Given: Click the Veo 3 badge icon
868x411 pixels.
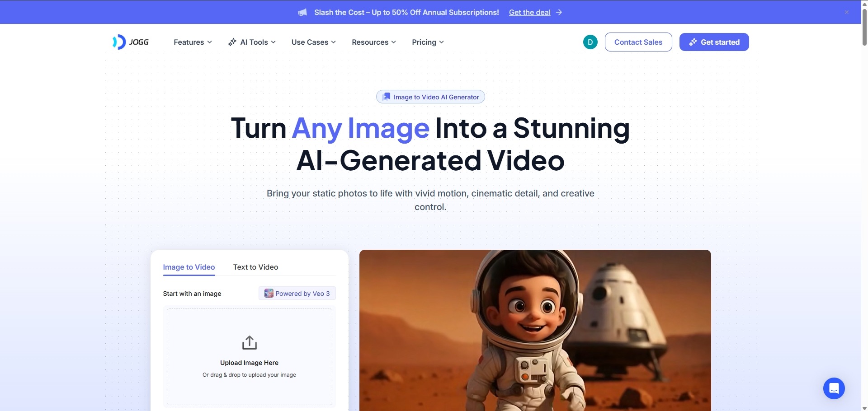Looking at the screenshot, I should pos(269,293).
